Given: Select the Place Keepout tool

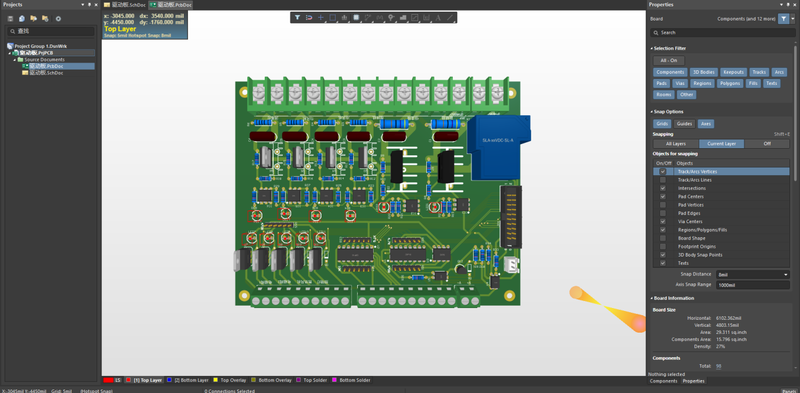Looking at the screenshot, I should [415, 17].
